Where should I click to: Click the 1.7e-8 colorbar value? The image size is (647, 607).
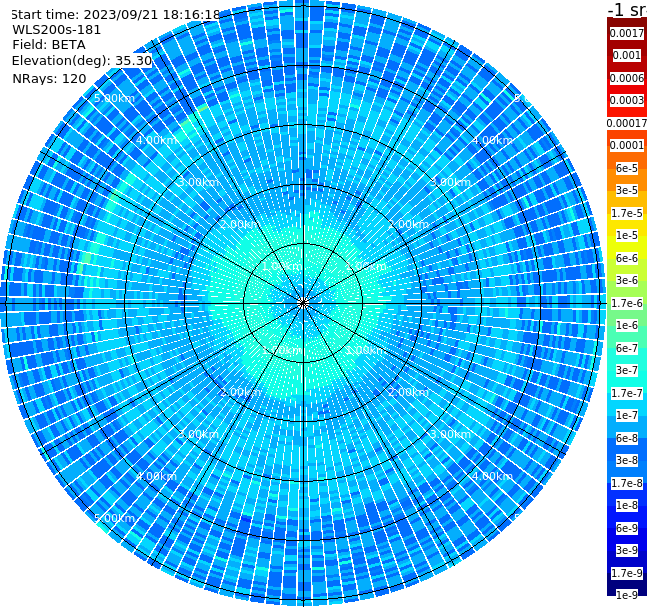click(627, 483)
